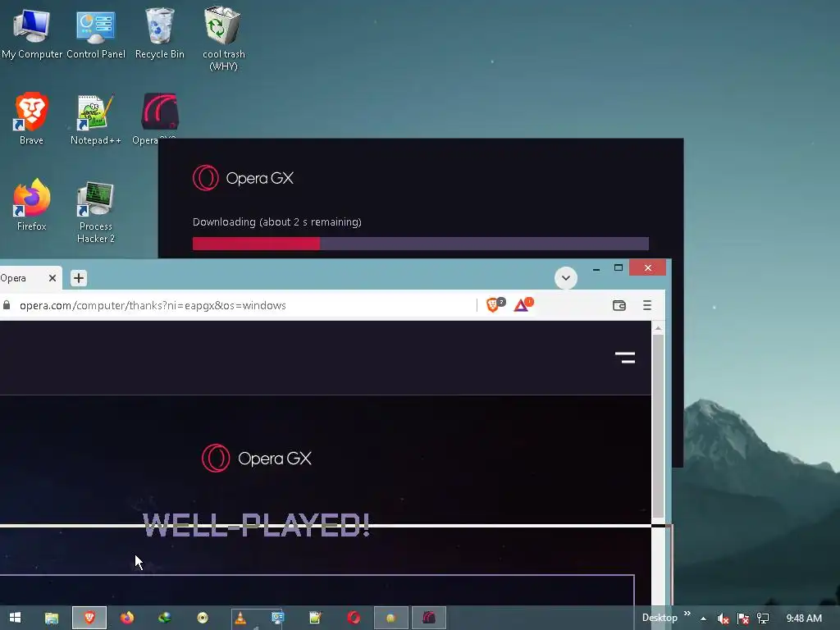Open the Notepad++ taskbar icon
The height and width of the screenshot is (630, 840).
coord(315,618)
